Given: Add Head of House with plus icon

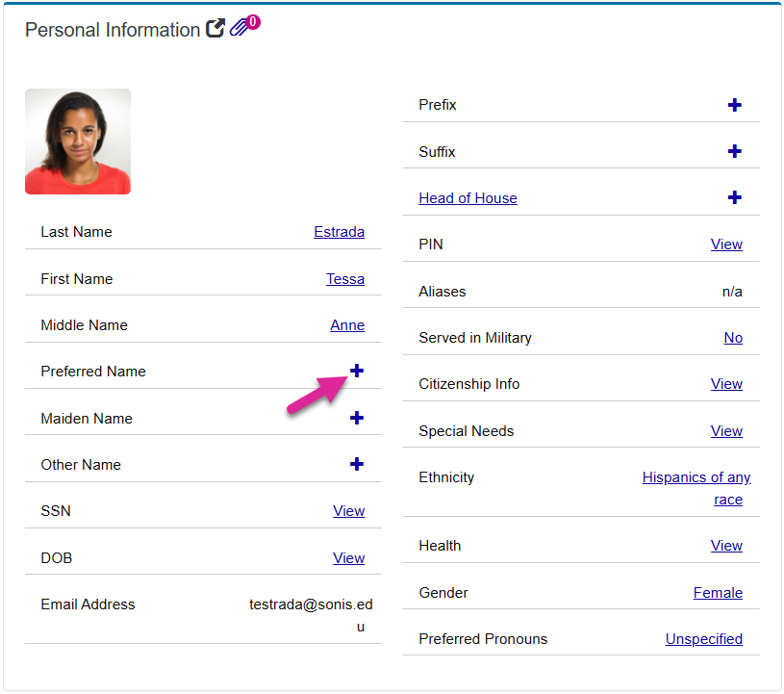Looking at the screenshot, I should tap(735, 197).
